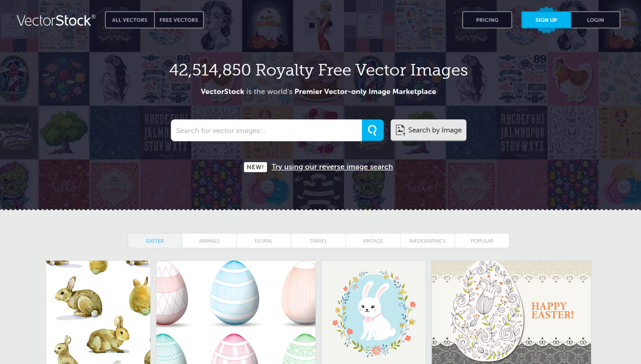
Task: Switch to the Animals tab
Action: click(x=209, y=241)
